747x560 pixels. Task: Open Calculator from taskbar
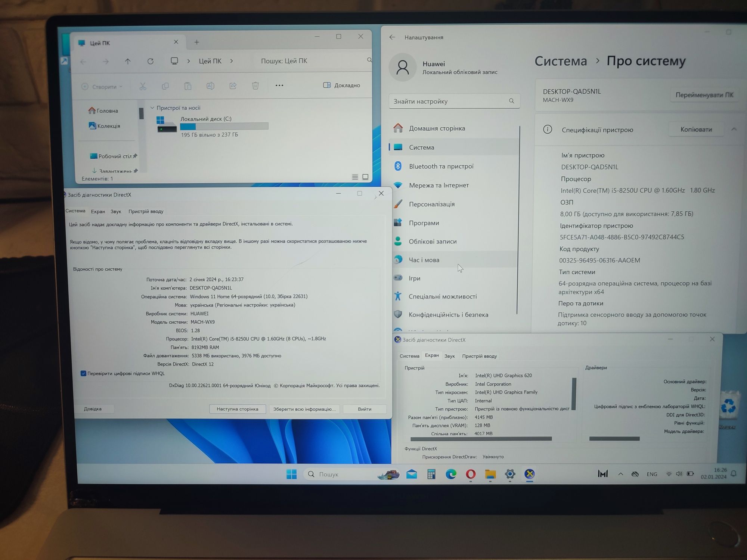[431, 474]
